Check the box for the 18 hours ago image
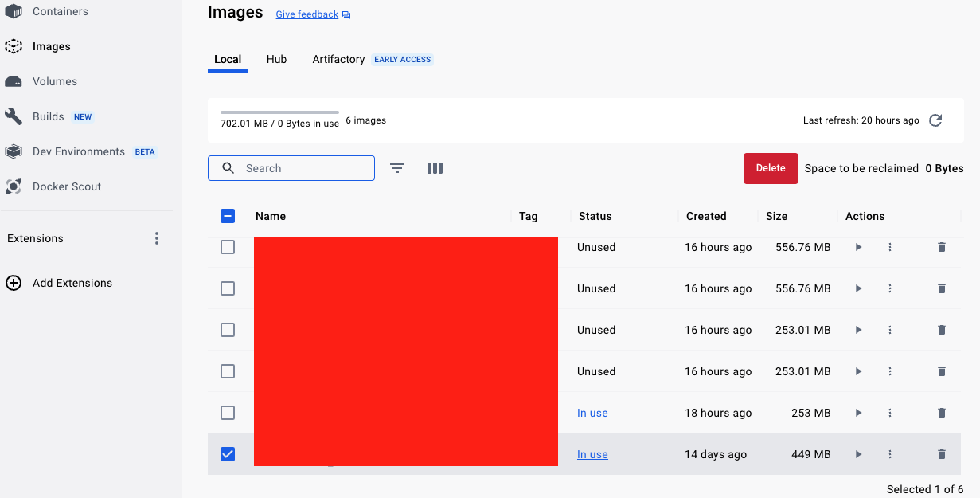This screenshot has height=498, width=980. coord(228,413)
